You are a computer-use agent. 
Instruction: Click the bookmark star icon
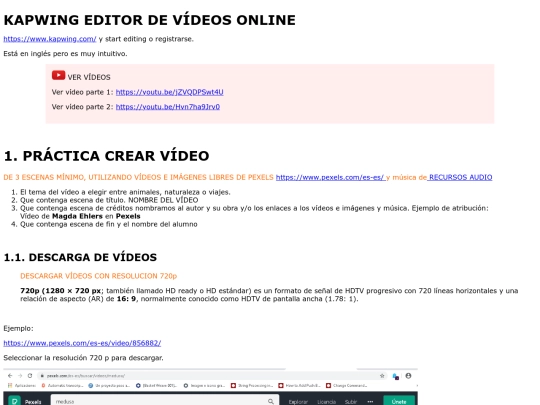click(x=382, y=376)
